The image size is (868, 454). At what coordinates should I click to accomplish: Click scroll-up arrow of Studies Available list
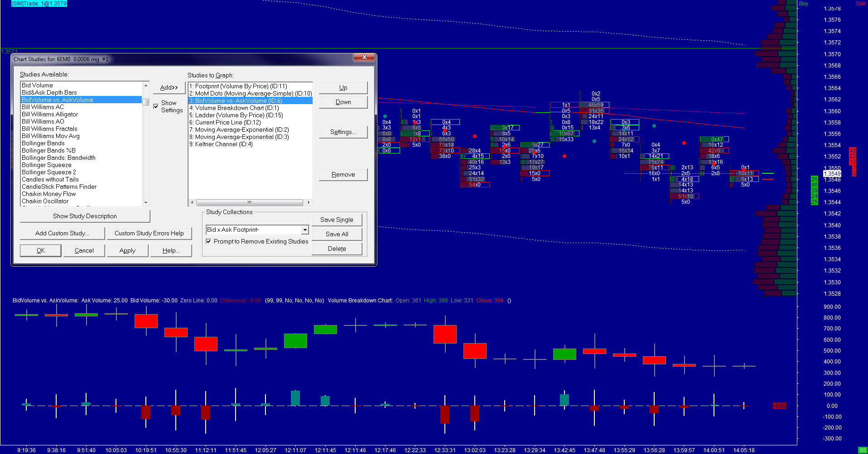coord(146,86)
